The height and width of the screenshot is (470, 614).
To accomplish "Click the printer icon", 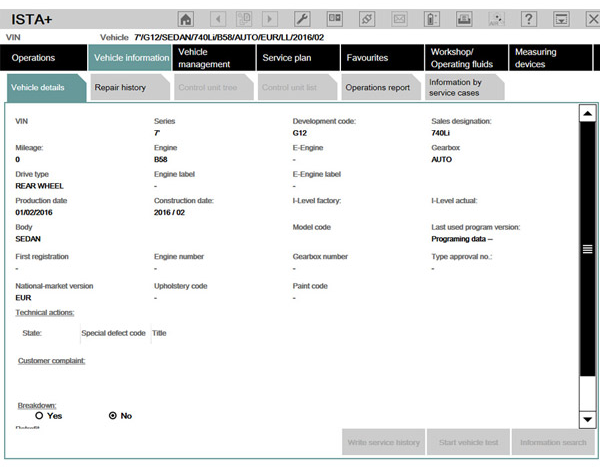I will coord(464,19).
